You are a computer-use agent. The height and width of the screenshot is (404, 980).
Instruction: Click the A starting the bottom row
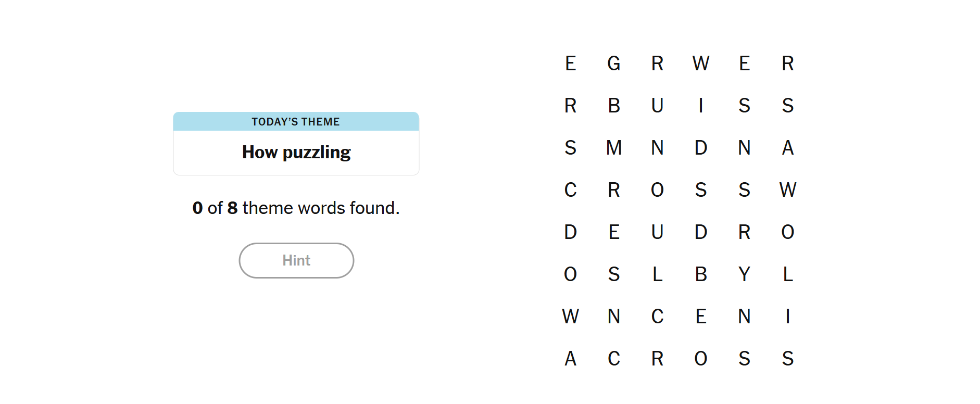(571, 359)
